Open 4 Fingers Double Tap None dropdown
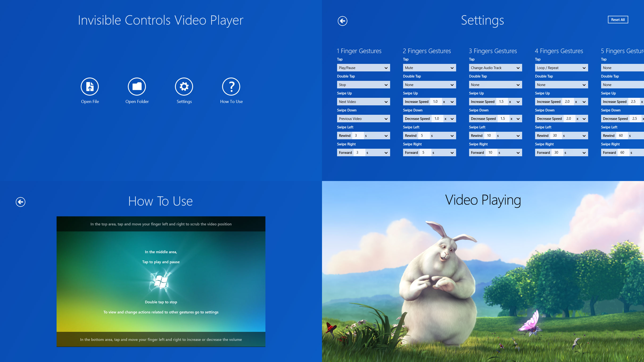Viewport: 644px width, 362px height. tap(561, 85)
